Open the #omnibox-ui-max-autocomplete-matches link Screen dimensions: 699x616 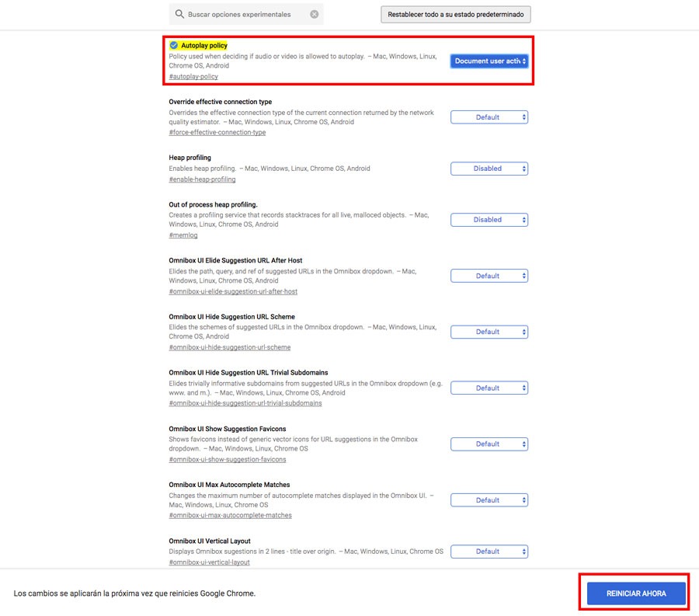231,516
